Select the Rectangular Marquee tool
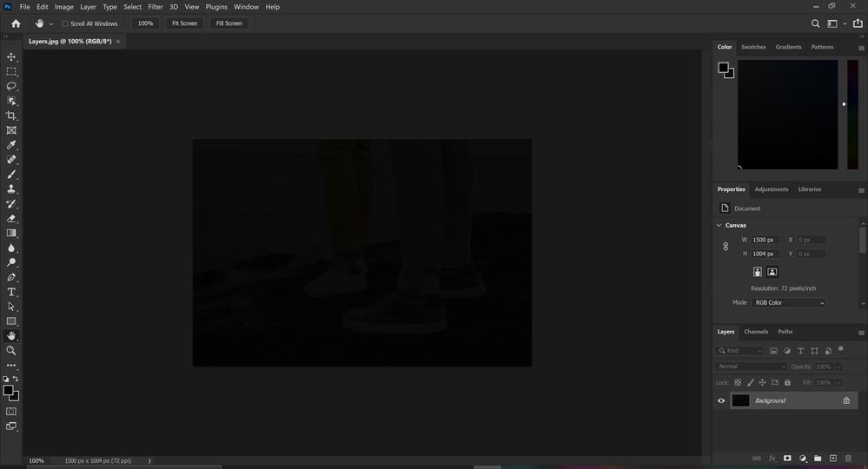The height and width of the screenshot is (469, 868). pos(11,72)
